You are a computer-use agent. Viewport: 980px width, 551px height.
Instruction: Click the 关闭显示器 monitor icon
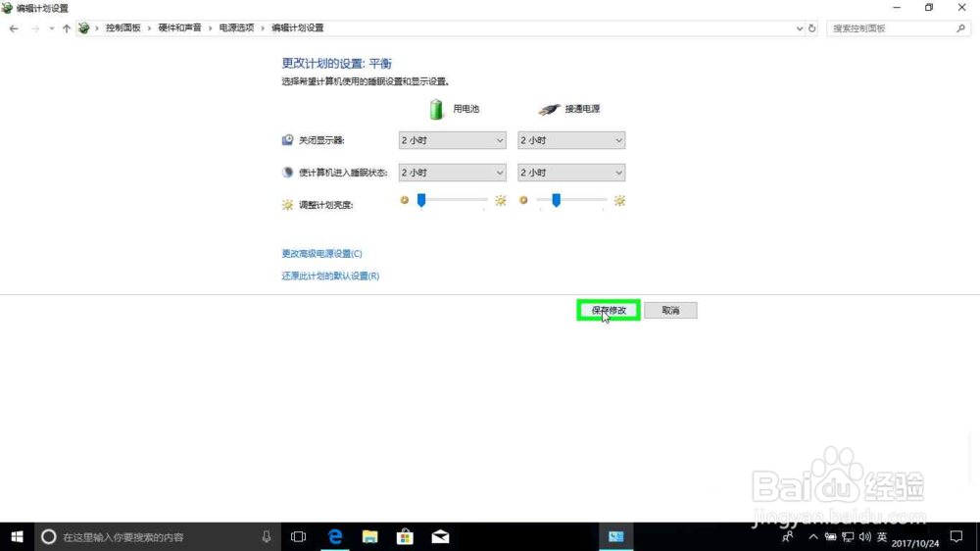click(287, 140)
